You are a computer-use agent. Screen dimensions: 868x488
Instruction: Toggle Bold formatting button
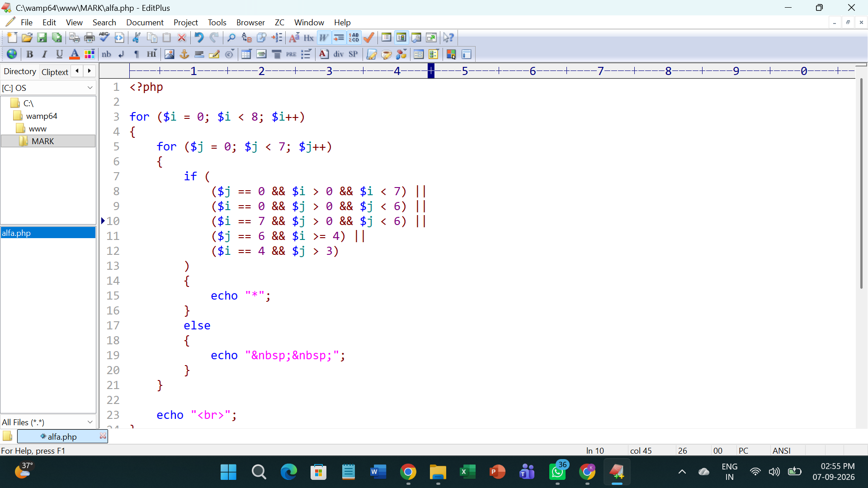pos(30,54)
